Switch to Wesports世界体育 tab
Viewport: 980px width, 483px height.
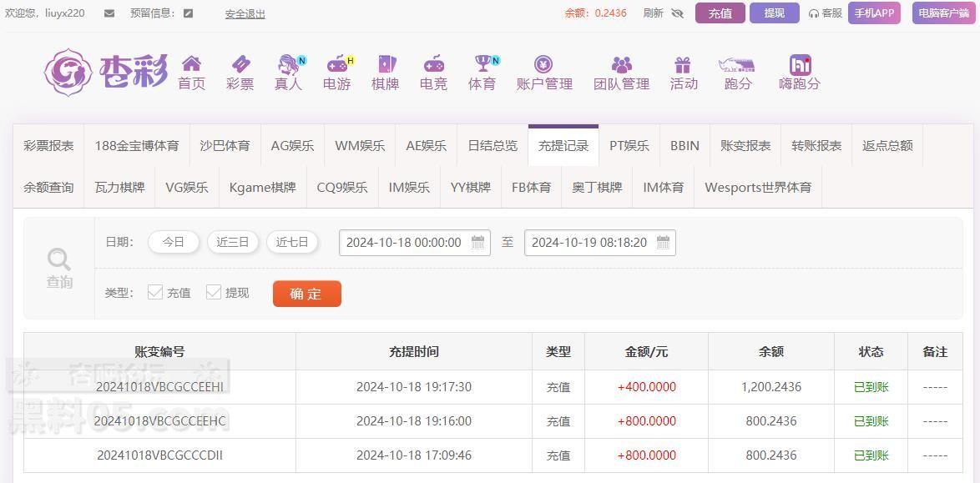click(x=758, y=188)
